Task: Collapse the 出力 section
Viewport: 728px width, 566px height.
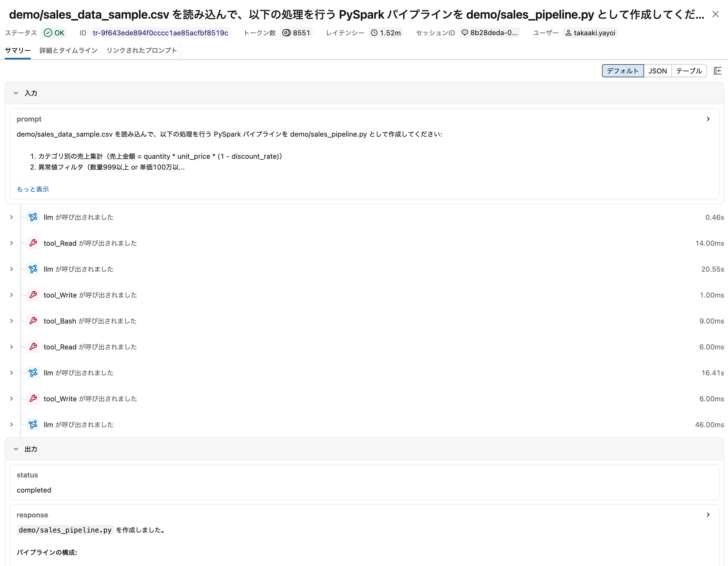Action: (16, 449)
